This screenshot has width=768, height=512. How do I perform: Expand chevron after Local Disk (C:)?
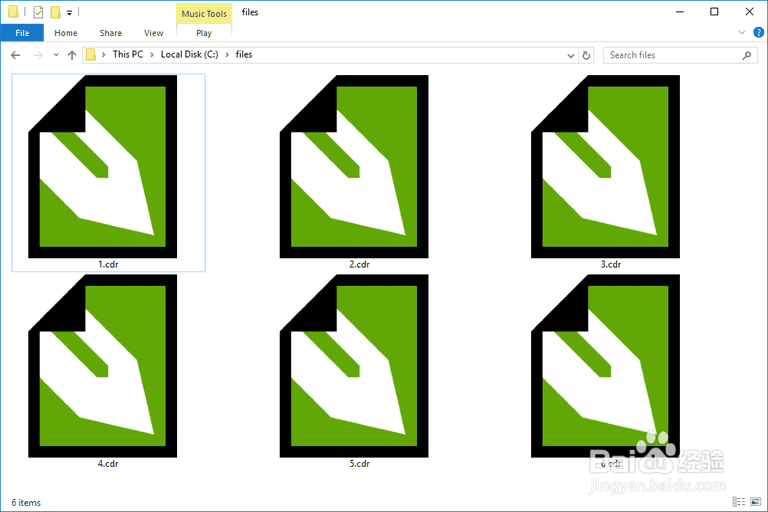coord(227,55)
